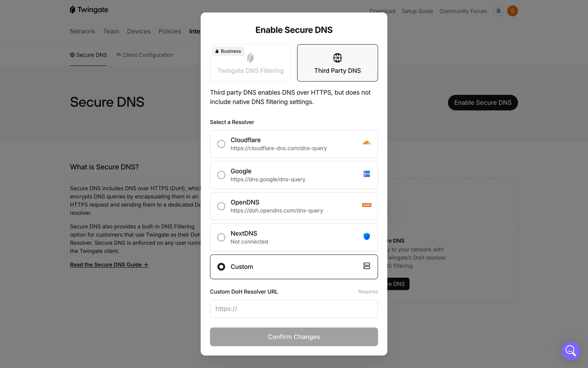The image size is (588, 368).
Task: Click the OpenDNS logo icon
Action: click(x=367, y=205)
